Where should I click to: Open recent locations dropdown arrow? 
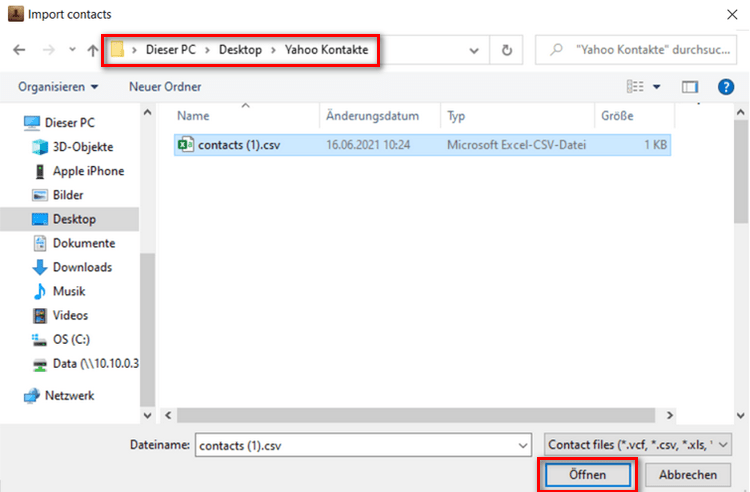(72, 49)
